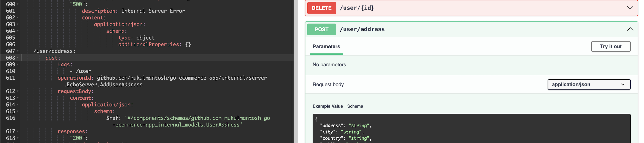The image size is (644, 143).
Task: Fold line 613 content arrow
Action: pos(17,98)
